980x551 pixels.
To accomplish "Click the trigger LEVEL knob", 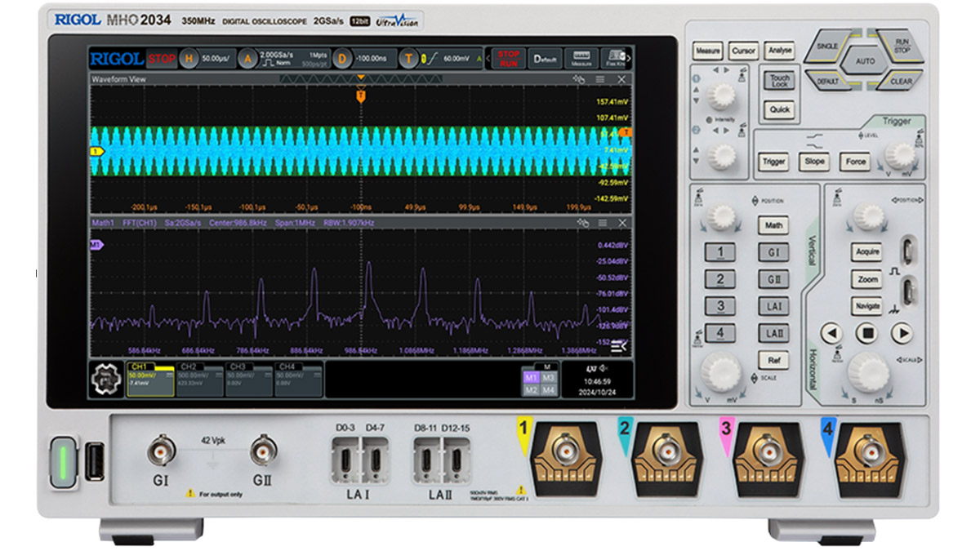I will 900,154.
